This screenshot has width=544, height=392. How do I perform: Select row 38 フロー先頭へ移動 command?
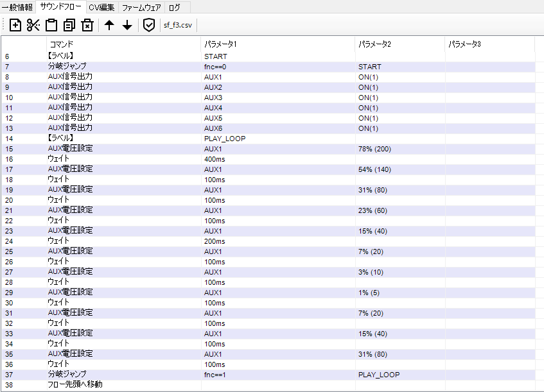pyautogui.click(x=75, y=385)
